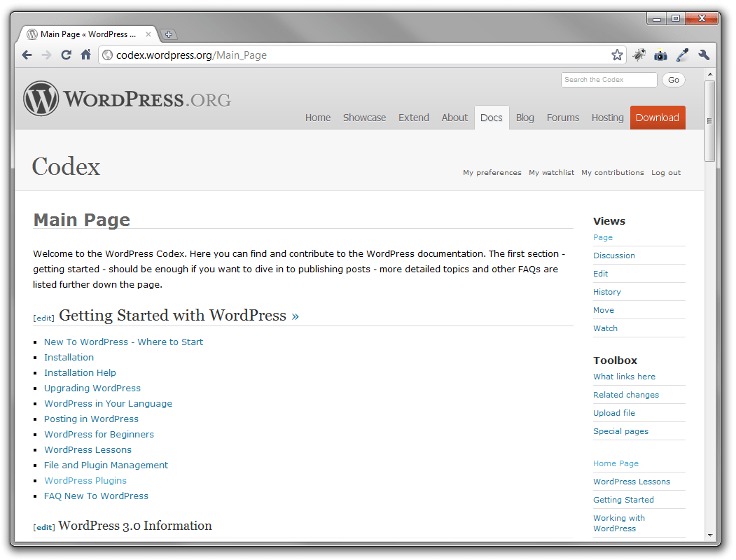Open WordPress in Your Language link
This screenshot has width=736, height=560.
click(108, 404)
